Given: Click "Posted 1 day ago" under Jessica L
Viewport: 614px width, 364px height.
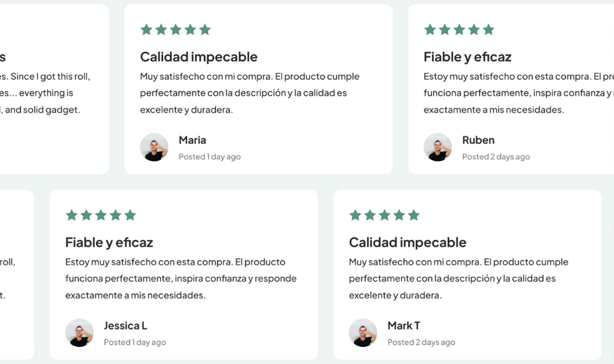Looking at the screenshot, I should coord(135,342).
